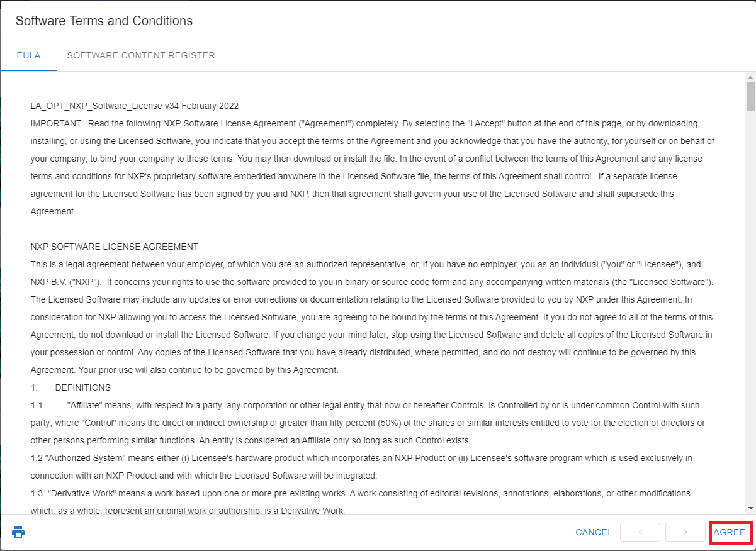This screenshot has height=551, width=756.
Task: Click the Software Terms and Conditions title
Action: [x=104, y=21]
